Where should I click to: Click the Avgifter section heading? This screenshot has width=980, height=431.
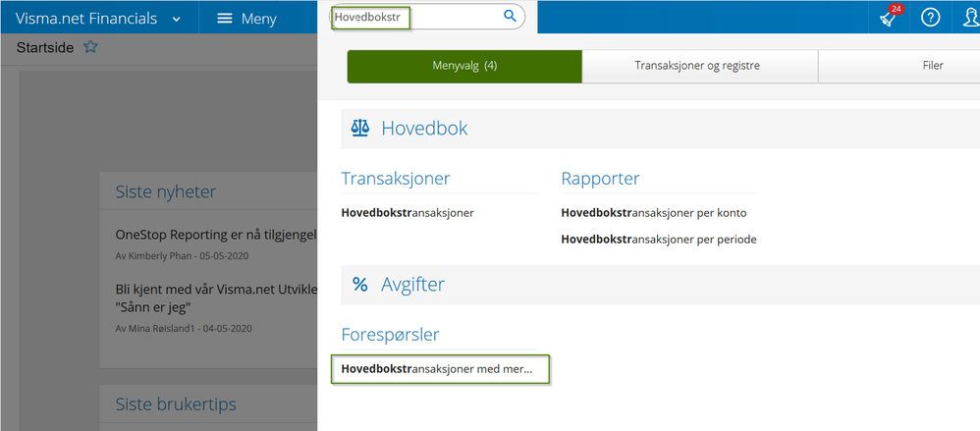pos(412,285)
